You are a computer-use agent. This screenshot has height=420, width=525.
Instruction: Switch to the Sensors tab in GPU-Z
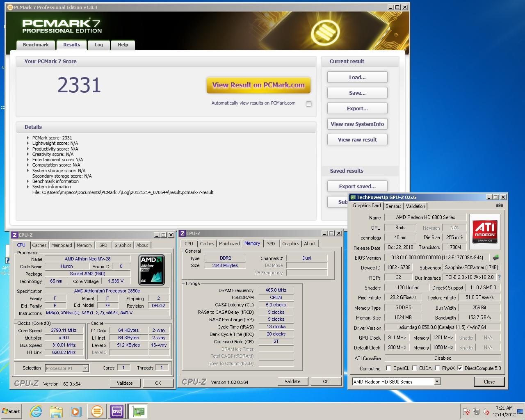(x=393, y=206)
